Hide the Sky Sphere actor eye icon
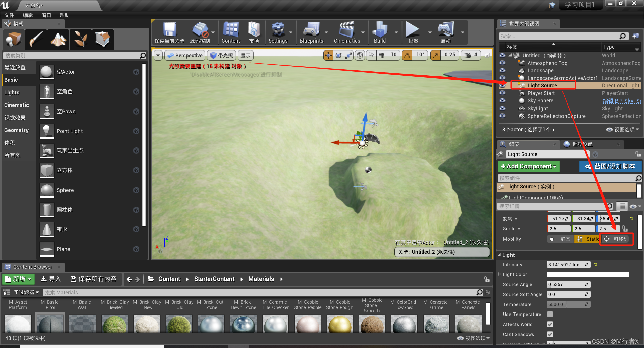The height and width of the screenshot is (348, 644). (502, 100)
